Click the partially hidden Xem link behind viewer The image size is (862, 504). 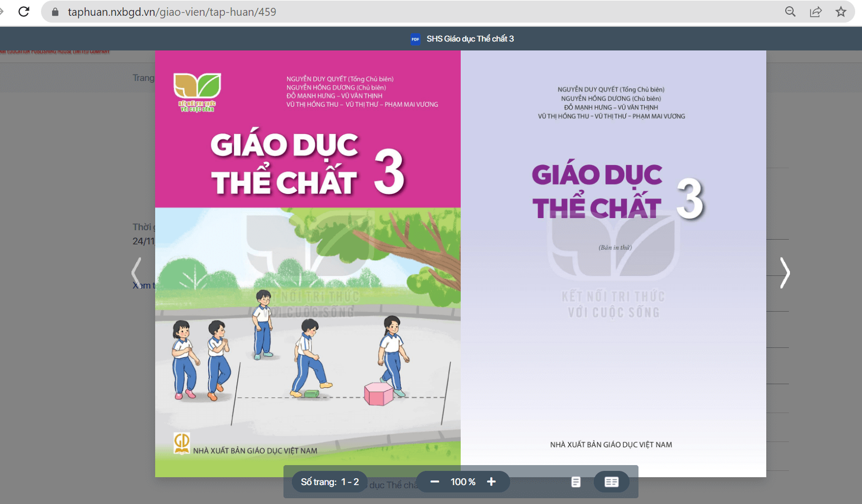[144, 285]
